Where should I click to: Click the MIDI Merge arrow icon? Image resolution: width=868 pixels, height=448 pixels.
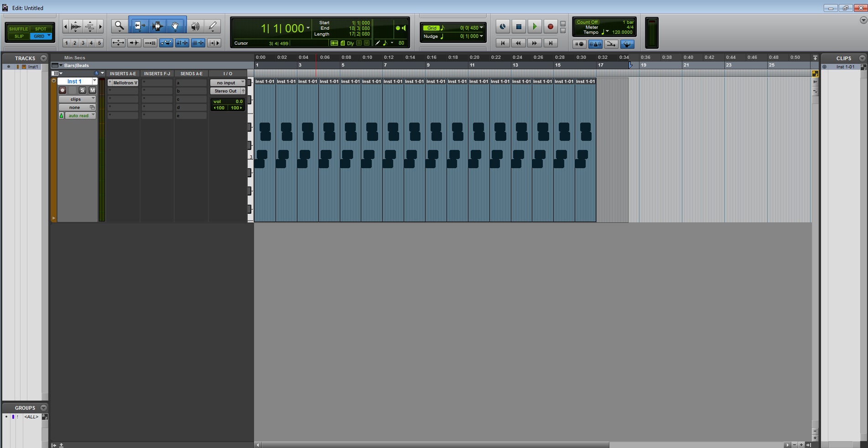coord(611,44)
